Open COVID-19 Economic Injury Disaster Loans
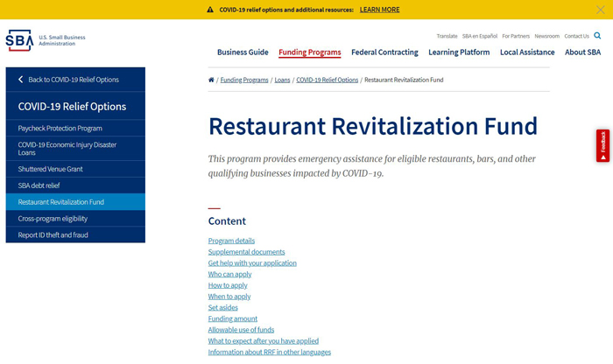This screenshot has height=364, width=613. pos(75,149)
